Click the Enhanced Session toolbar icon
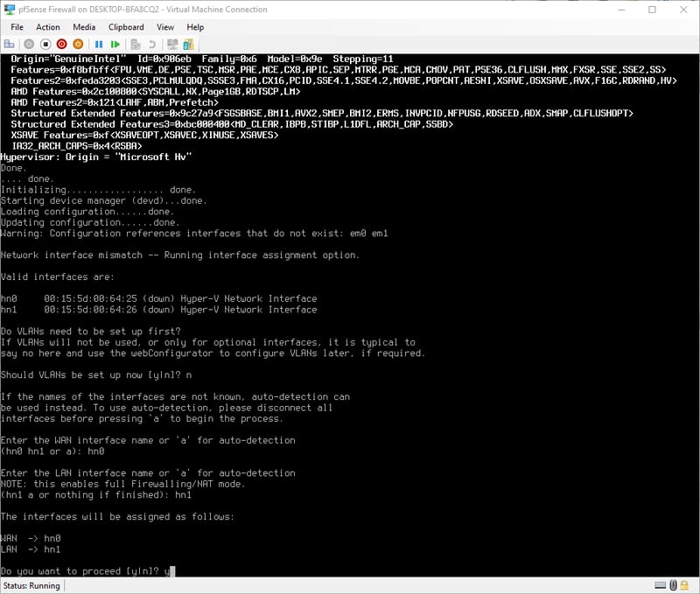The height and width of the screenshot is (594, 700). [x=173, y=44]
